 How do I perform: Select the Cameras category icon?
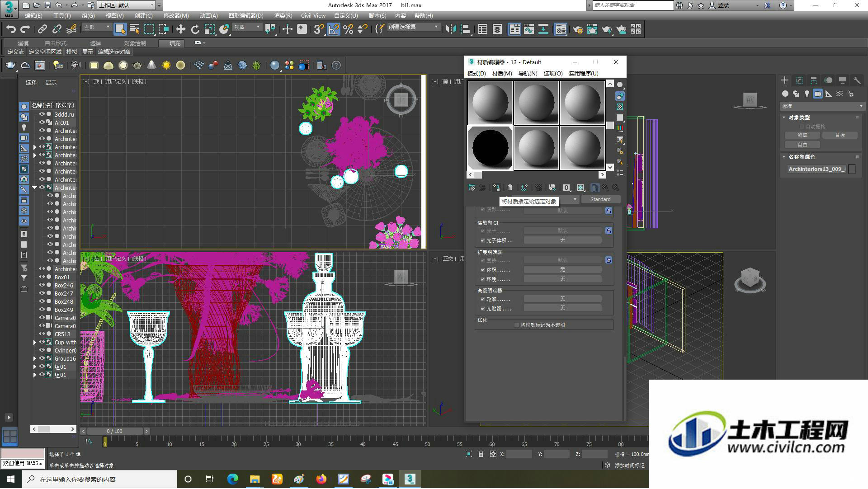point(818,94)
